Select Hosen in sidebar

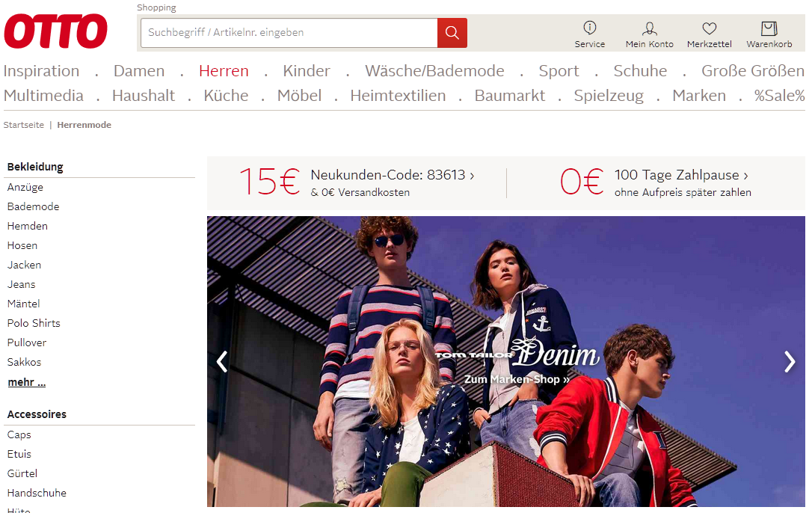click(22, 245)
